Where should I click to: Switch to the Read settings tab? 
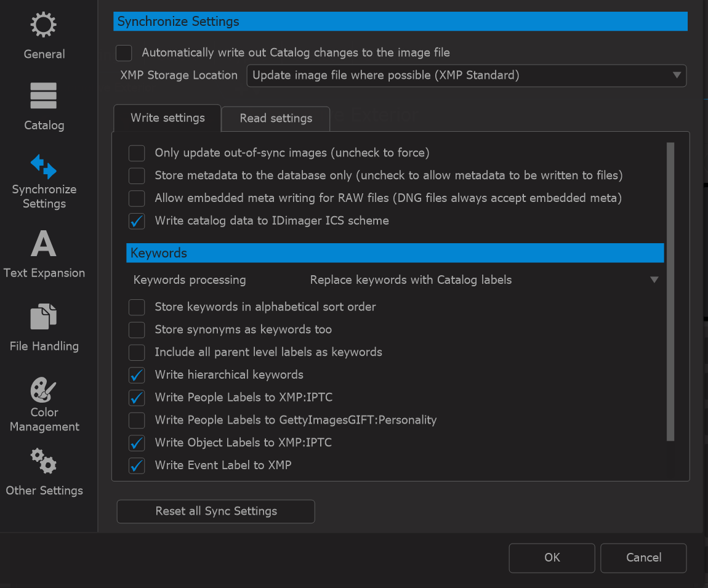(x=276, y=119)
